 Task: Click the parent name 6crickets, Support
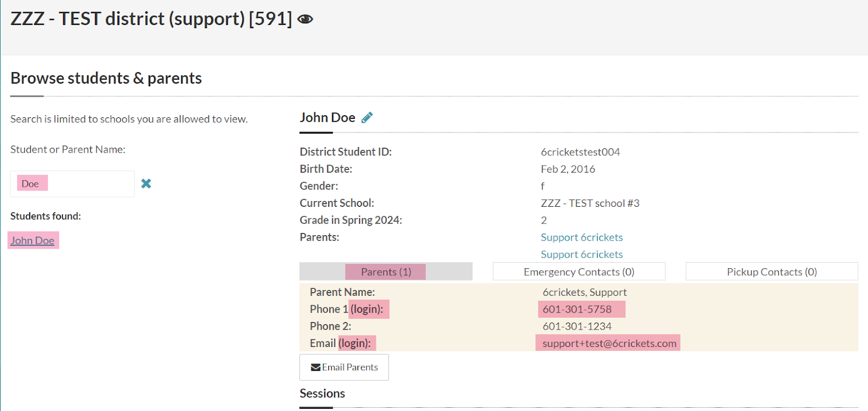[584, 292]
